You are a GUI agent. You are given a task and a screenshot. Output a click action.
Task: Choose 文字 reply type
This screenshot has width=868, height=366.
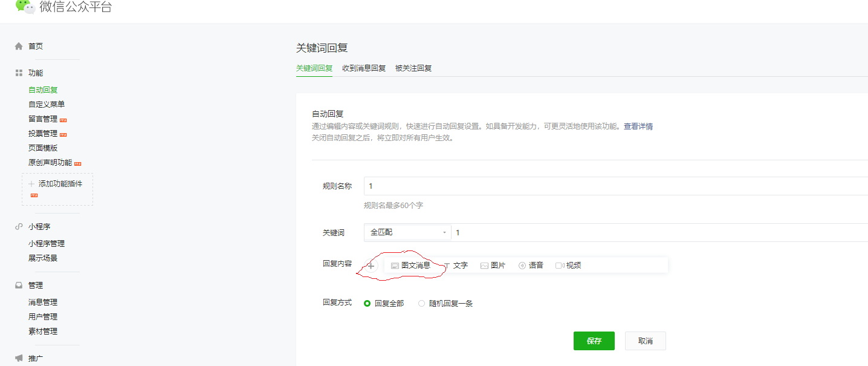456,266
